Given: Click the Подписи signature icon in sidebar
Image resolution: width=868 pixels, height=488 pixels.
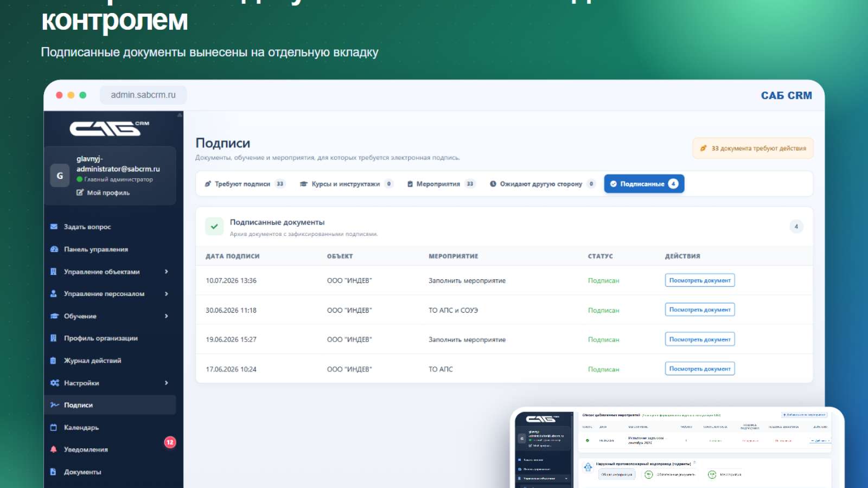Looking at the screenshot, I should pos(54,405).
